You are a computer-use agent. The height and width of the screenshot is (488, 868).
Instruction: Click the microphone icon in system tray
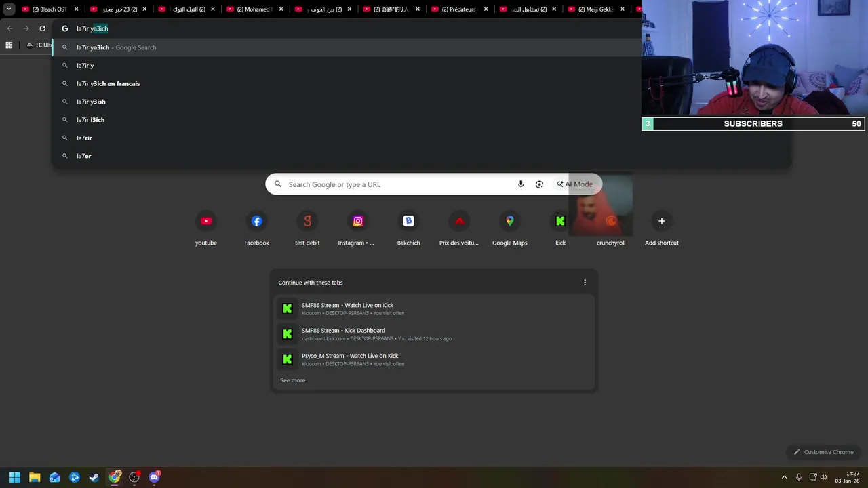click(x=799, y=477)
